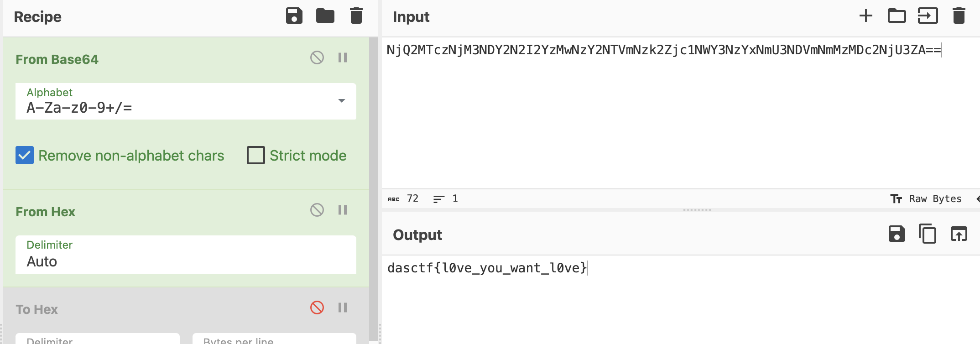This screenshot has height=344, width=980.
Task: Expand the Alphabet dropdown arrow
Action: (341, 101)
